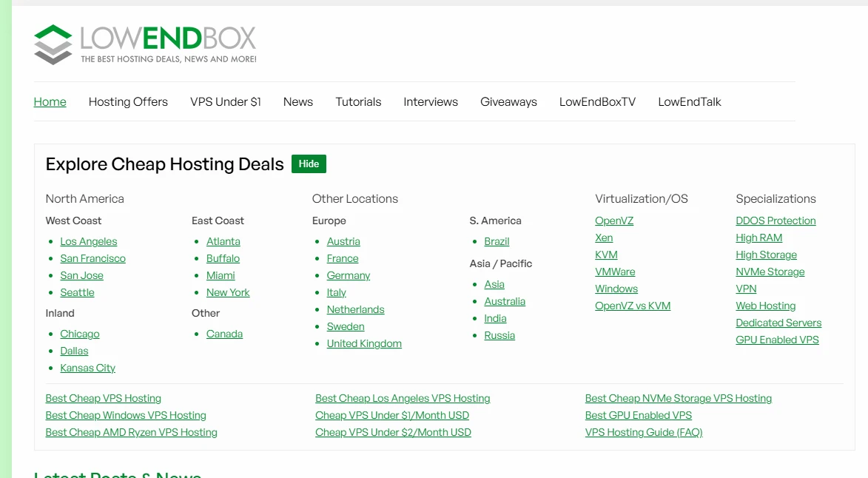This screenshot has width=868, height=478.
Task: View Cheap VPS Under $1/Month USD
Action: [392, 416]
